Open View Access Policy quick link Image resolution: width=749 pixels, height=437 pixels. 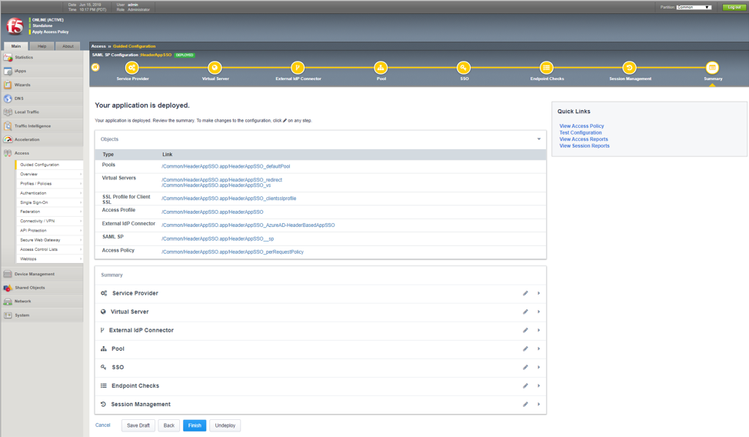[581, 126]
